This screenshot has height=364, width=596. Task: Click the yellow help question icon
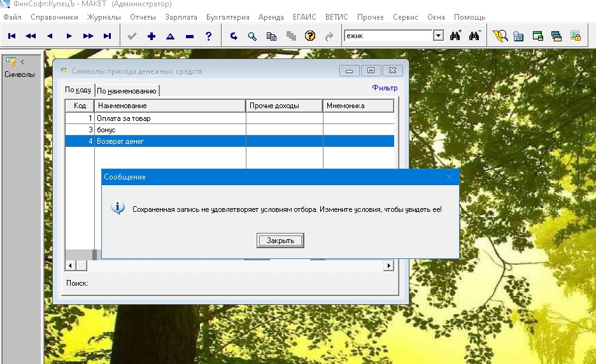click(310, 36)
